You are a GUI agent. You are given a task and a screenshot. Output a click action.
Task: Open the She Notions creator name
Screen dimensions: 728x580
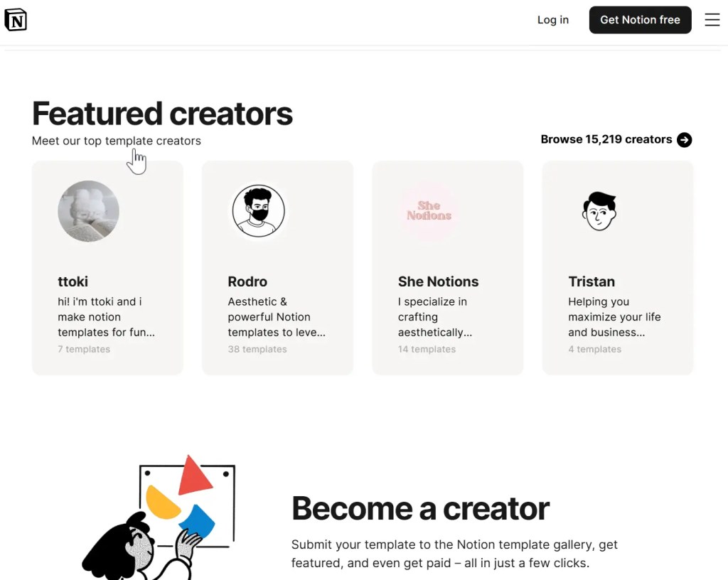click(x=438, y=281)
